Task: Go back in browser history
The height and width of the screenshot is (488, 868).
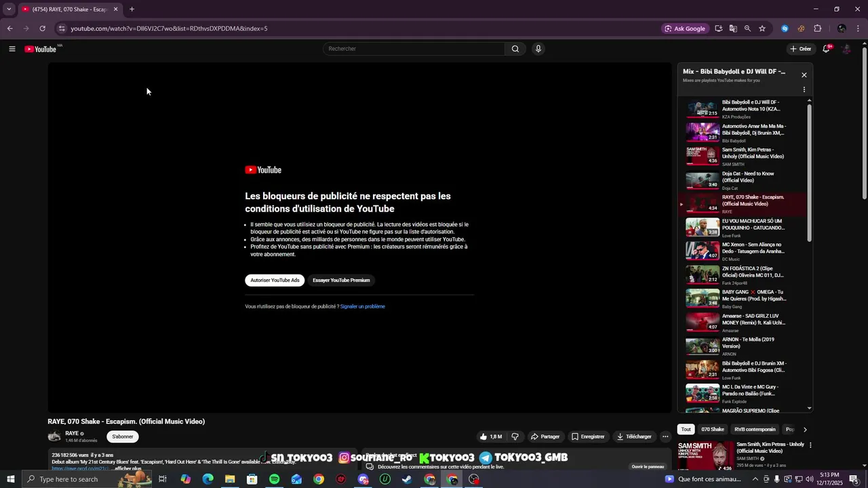Action: coord(9,28)
